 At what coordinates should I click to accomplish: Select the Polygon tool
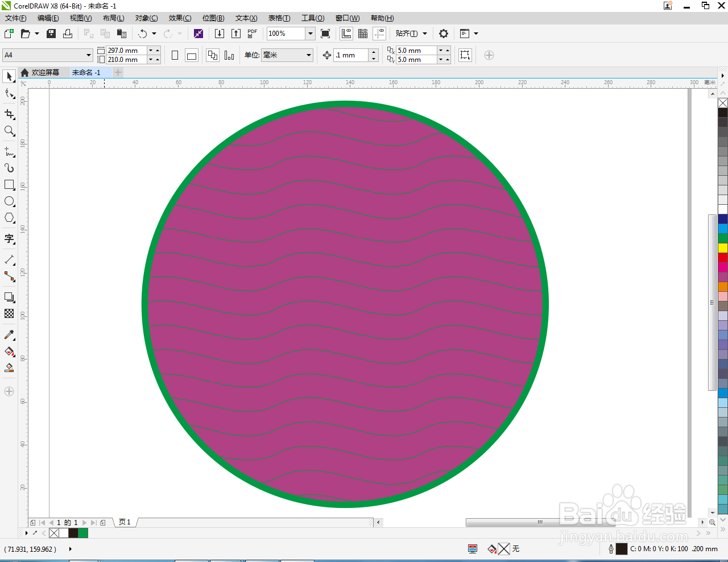point(9,218)
